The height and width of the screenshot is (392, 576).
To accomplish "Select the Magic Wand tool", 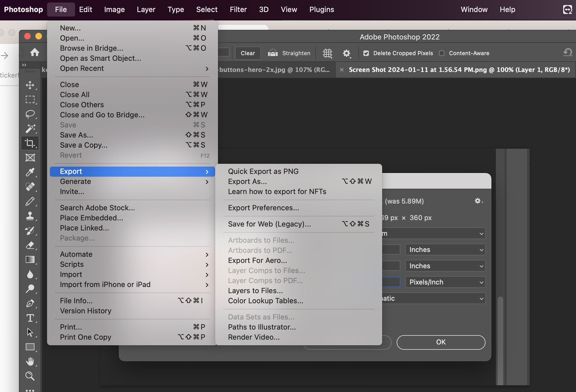I will 30,129.
